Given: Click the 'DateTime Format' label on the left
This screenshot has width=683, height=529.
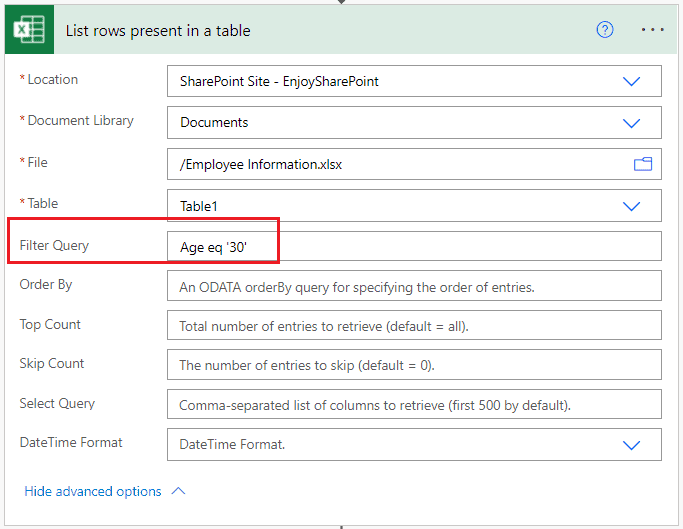Looking at the screenshot, I should click(71, 442).
